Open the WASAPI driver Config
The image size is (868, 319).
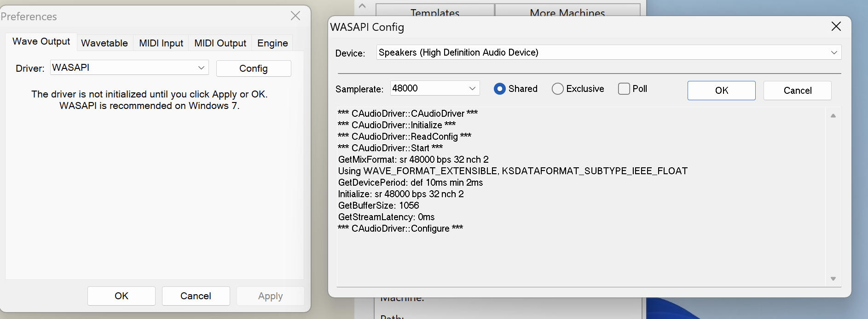pyautogui.click(x=253, y=68)
